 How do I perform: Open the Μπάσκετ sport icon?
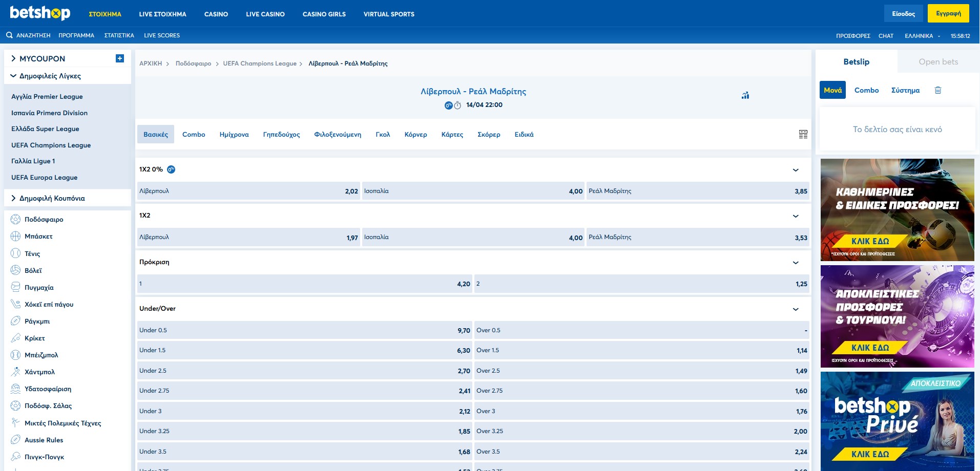[16, 237]
